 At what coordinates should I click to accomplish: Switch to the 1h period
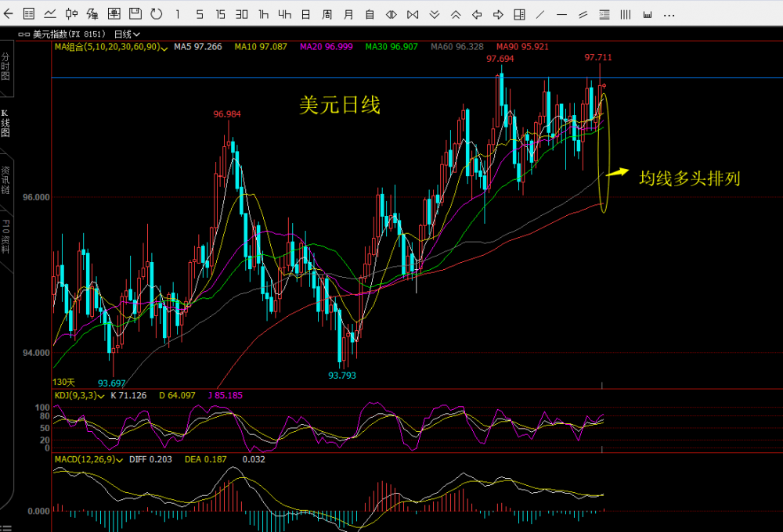click(263, 14)
